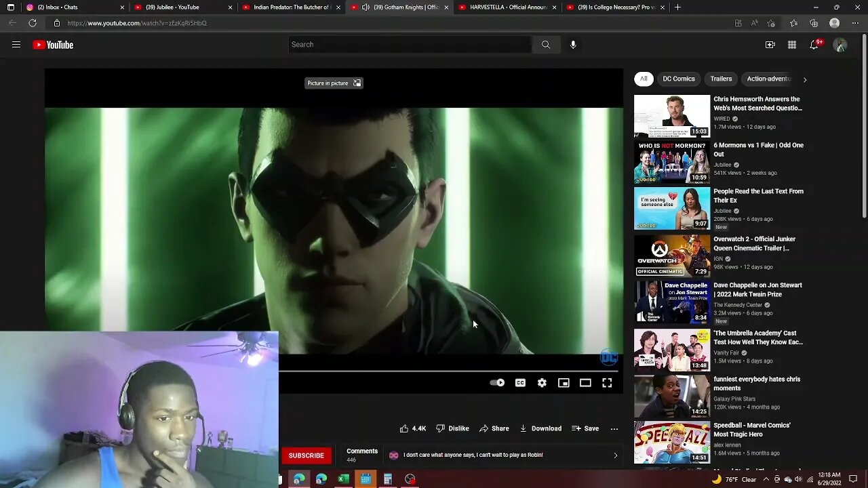Save the video to a playlist

(585, 428)
